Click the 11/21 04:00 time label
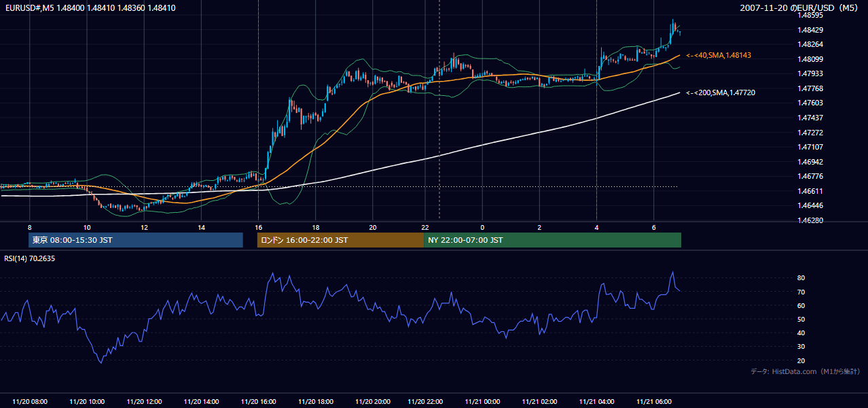Image resolution: width=868 pixels, height=408 pixels. [596, 402]
